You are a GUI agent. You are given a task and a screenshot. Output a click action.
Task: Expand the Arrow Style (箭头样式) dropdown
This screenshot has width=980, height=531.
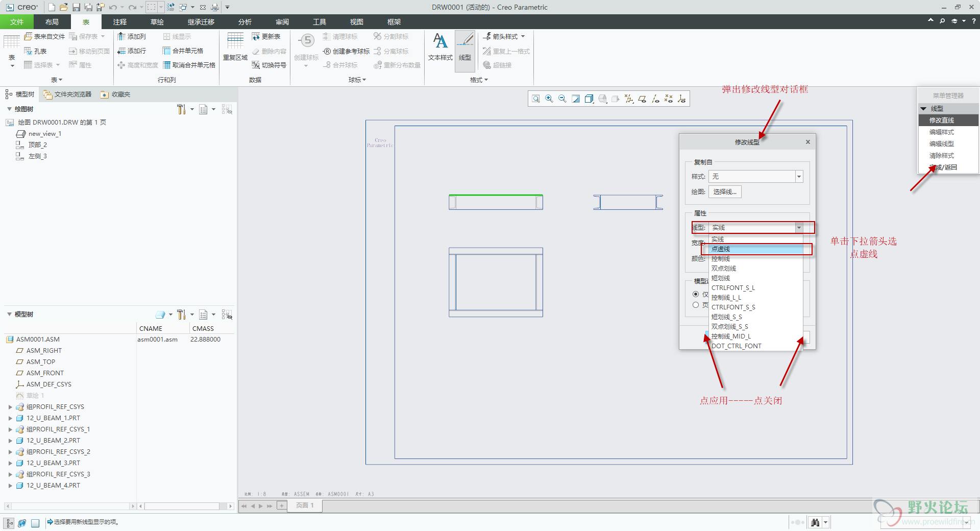coord(523,36)
